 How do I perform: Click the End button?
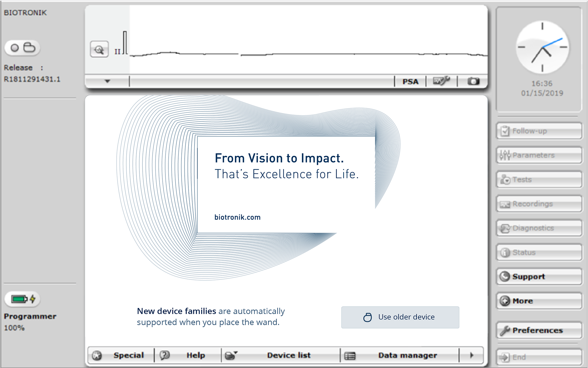pos(539,357)
